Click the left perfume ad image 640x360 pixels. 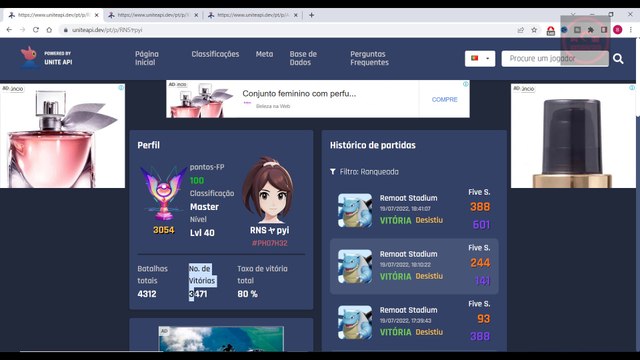coord(62,136)
